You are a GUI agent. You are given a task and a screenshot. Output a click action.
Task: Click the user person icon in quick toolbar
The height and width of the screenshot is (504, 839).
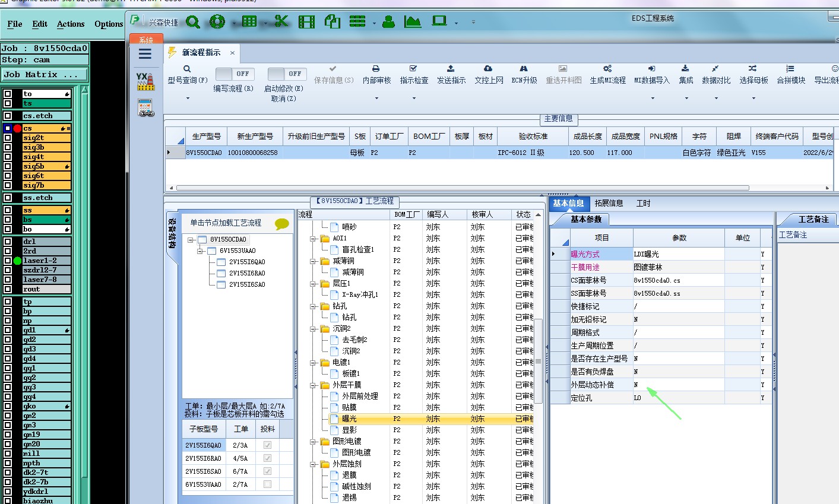tap(388, 22)
